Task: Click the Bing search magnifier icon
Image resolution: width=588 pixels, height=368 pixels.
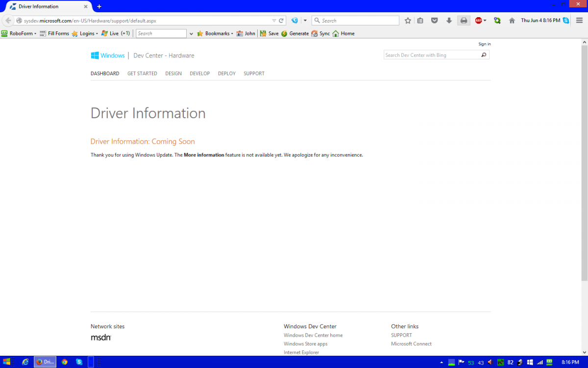Action: (484, 55)
